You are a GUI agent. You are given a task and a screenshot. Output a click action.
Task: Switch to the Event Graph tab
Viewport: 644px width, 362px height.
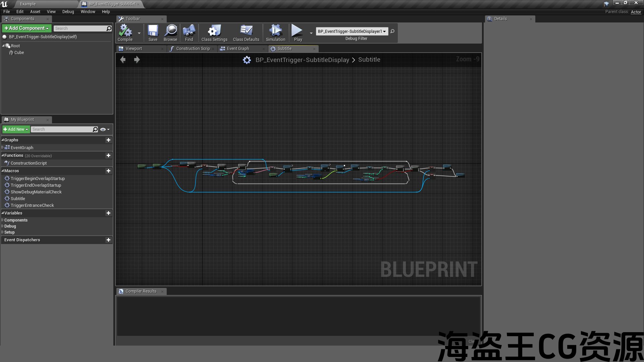[238, 49]
